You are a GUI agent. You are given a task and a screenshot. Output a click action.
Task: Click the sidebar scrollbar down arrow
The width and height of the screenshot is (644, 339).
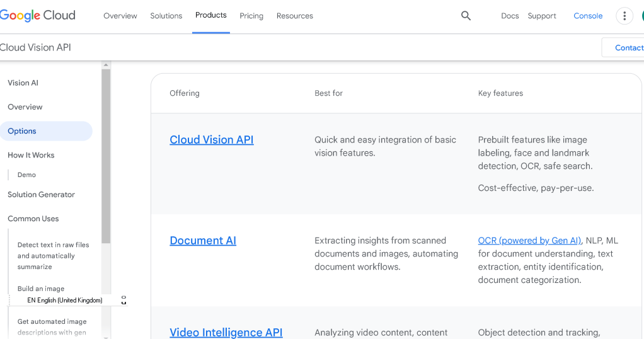tap(106, 337)
